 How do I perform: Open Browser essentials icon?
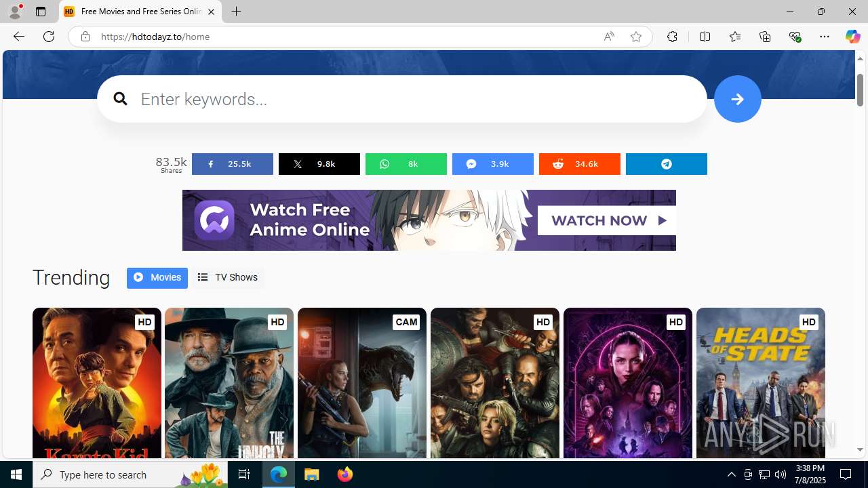[x=795, y=37]
